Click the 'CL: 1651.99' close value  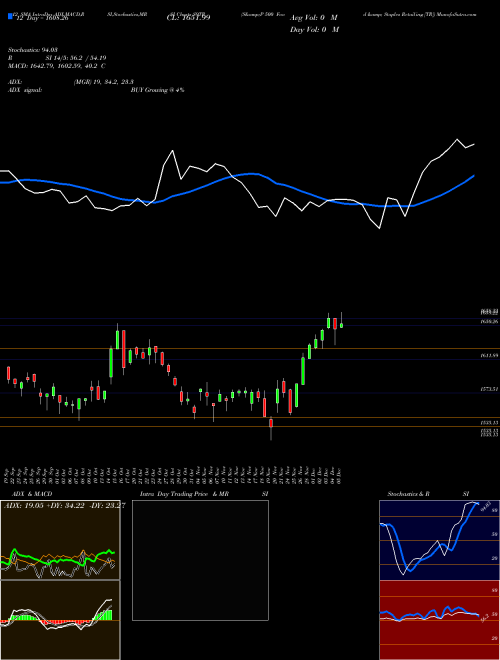pyautogui.click(x=188, y=18)
